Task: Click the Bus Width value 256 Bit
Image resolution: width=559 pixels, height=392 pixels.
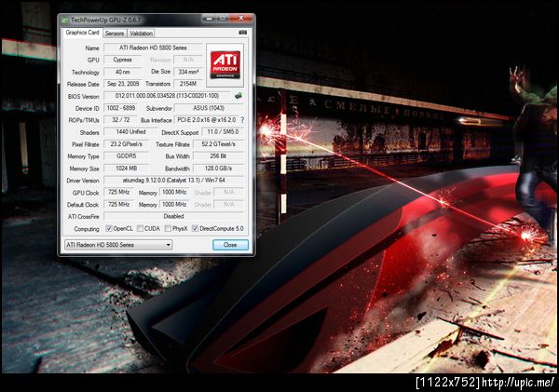Action: pyautogui.click(x=219, y=156)
